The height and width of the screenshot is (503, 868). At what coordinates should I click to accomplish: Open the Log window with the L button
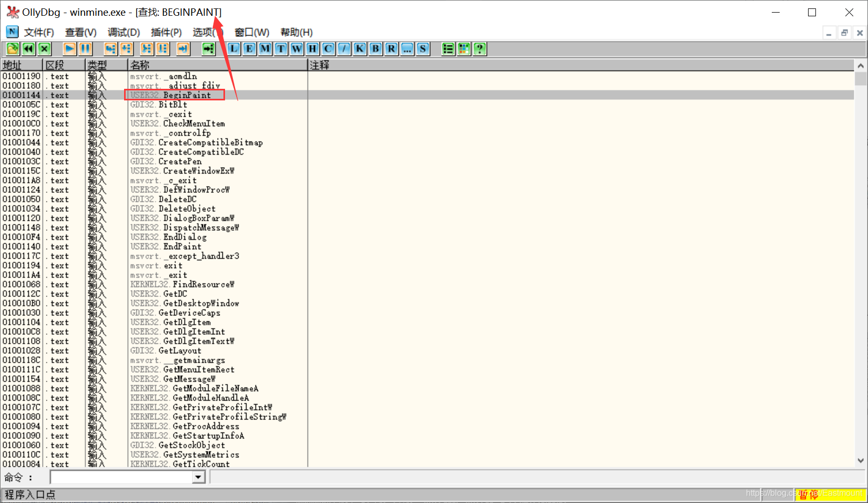(234, 49)
